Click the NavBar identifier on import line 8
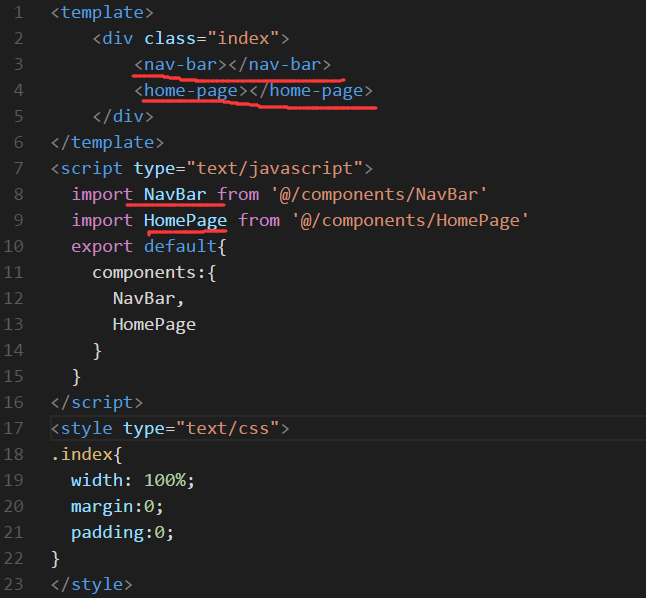This screenshot has height=598, width=646. coord(175,194)
